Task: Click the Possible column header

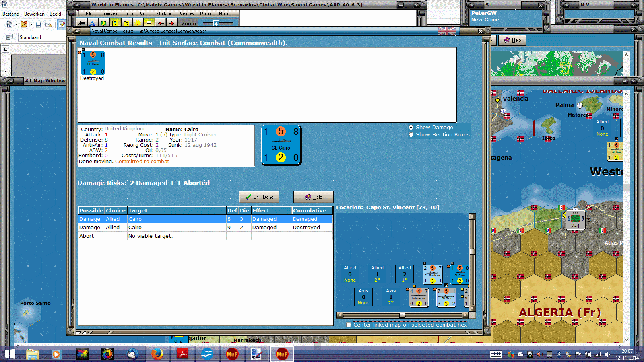Action: click(x=91, y=211)
